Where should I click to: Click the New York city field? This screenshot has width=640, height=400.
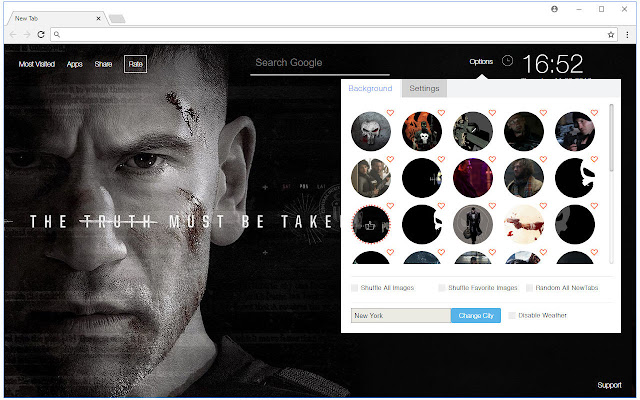401,316
